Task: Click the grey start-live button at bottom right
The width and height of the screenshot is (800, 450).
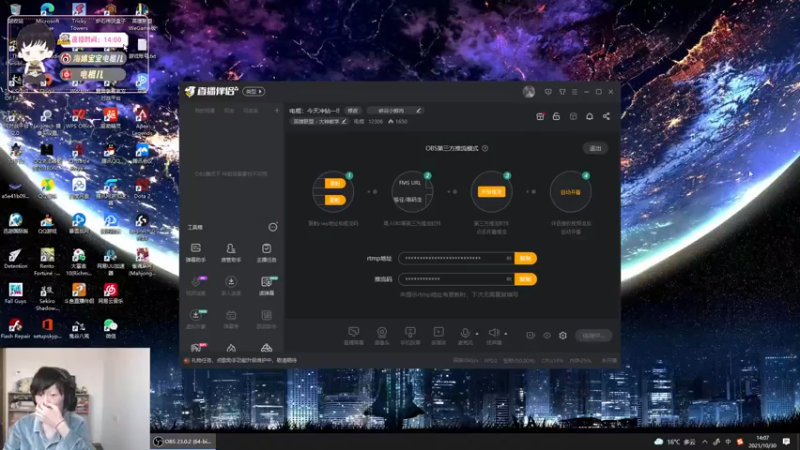Action: click(593, 335)
